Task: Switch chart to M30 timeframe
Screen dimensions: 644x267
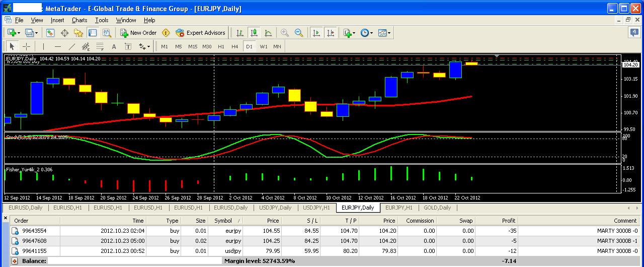Action: (207, 46)
